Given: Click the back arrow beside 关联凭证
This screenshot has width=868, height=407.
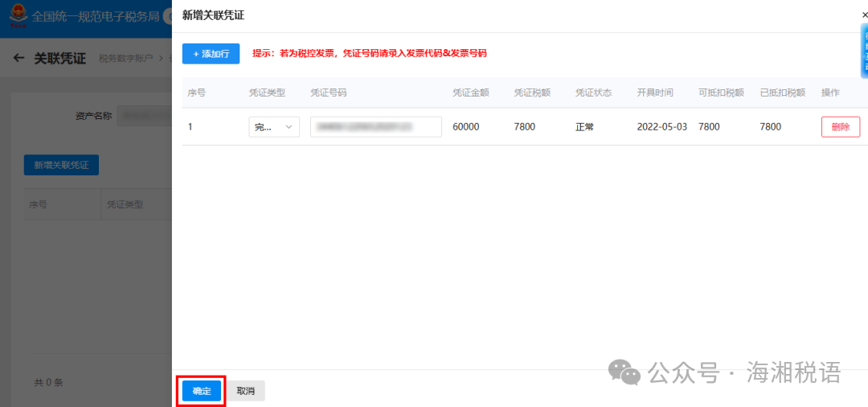Looking at the screenshot, I should (18, 58).
